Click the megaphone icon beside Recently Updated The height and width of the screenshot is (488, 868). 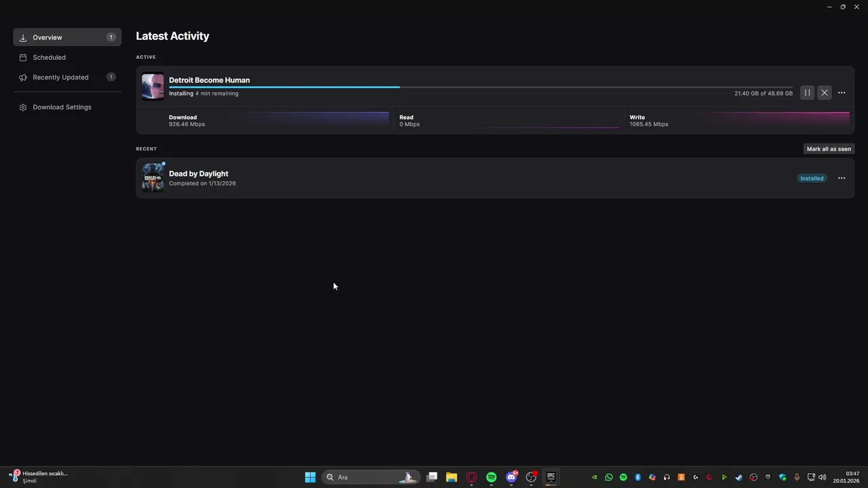click(23, 77)
